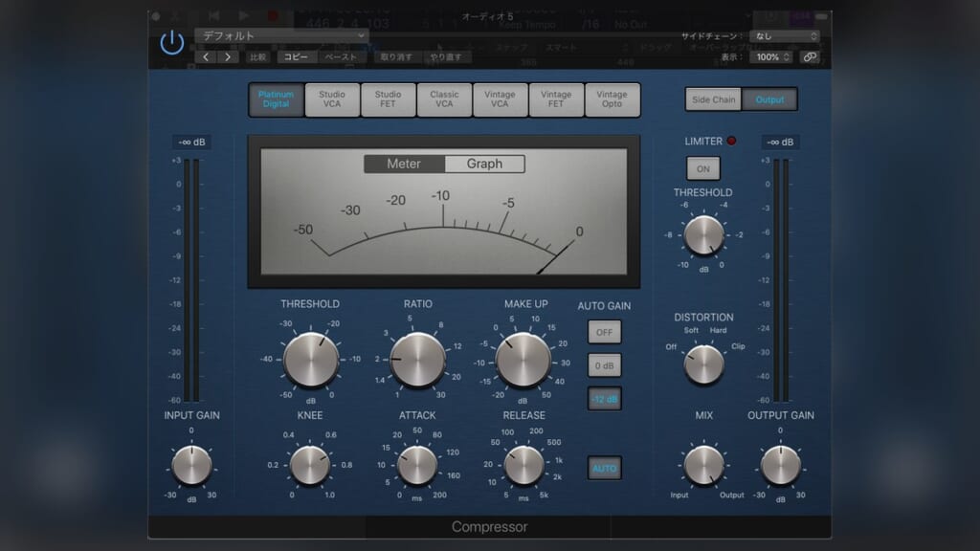Click the やり直す redo button
The height and width of the screenshot is (551, 980).
pyautogui.click(x=446, y=56)
